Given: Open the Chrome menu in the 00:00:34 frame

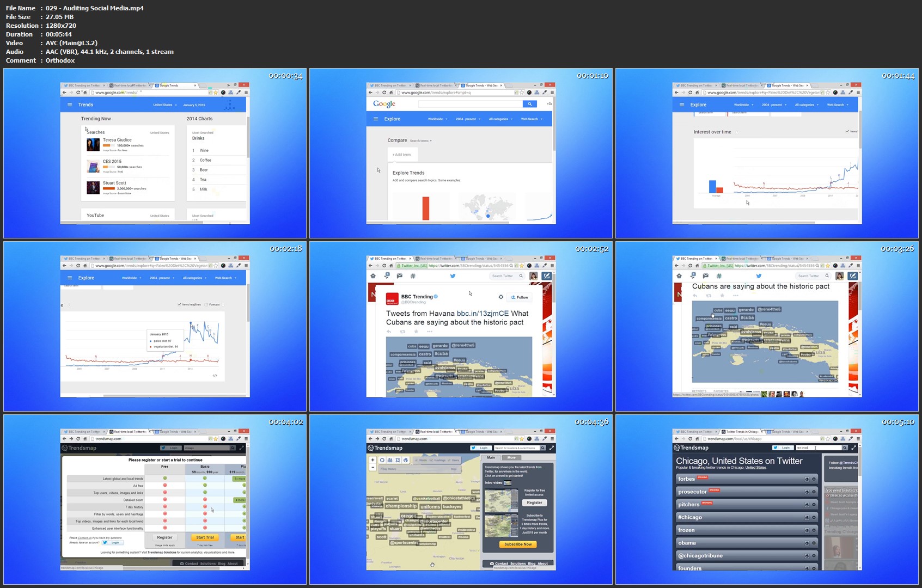Looking at the screenshot, I should [246, 93].
